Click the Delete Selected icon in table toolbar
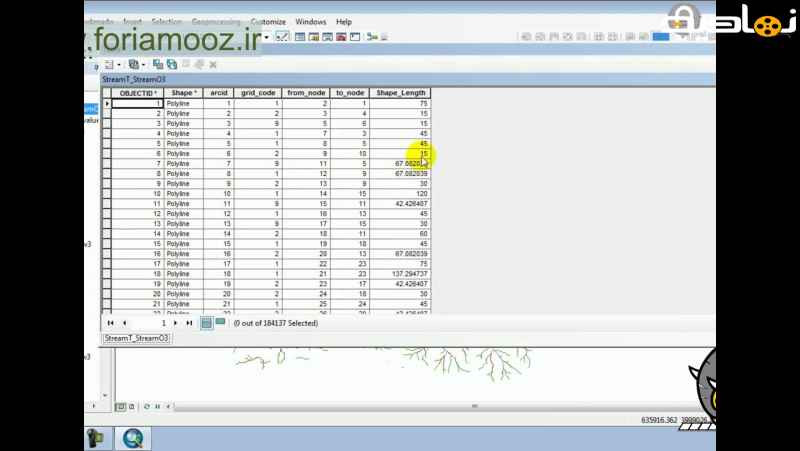 coord(212,64)
